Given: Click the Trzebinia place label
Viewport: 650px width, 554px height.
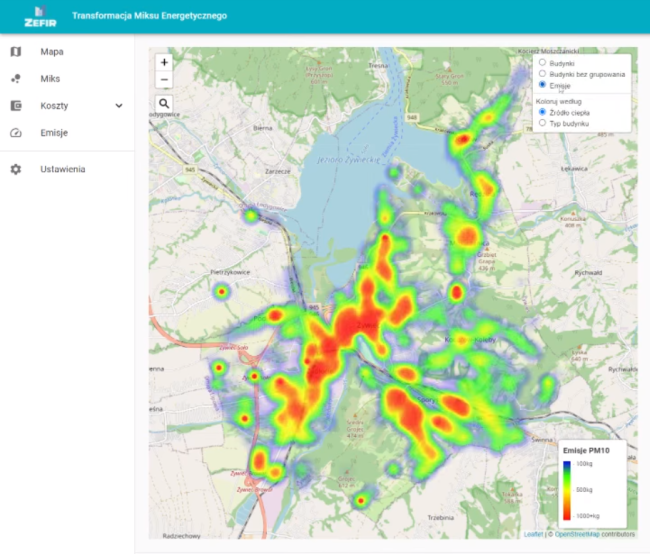Looking at the screenshot, I should click(x=441, y=518).
